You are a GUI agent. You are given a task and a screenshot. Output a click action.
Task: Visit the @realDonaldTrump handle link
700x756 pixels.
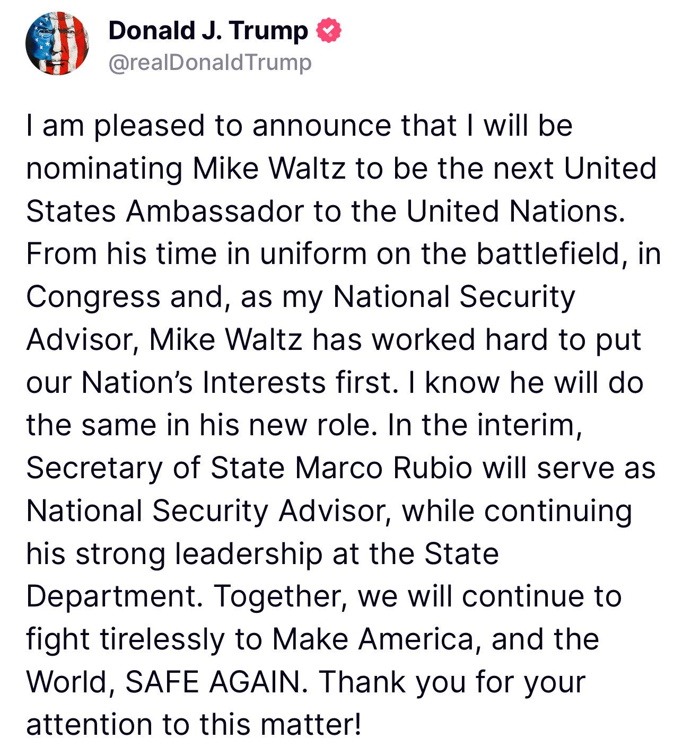coord(210,63)
